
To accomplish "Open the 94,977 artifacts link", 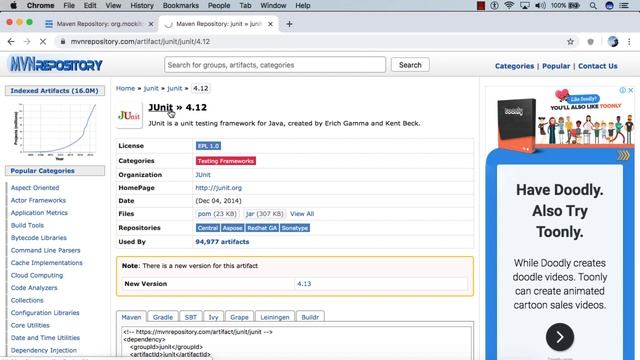I will (222, 242).
